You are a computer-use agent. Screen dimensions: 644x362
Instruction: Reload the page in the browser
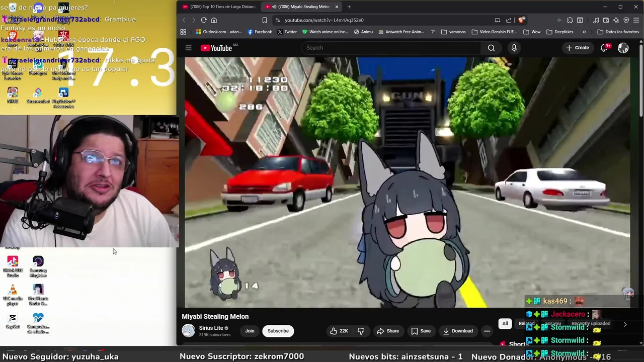click(204, 20)
